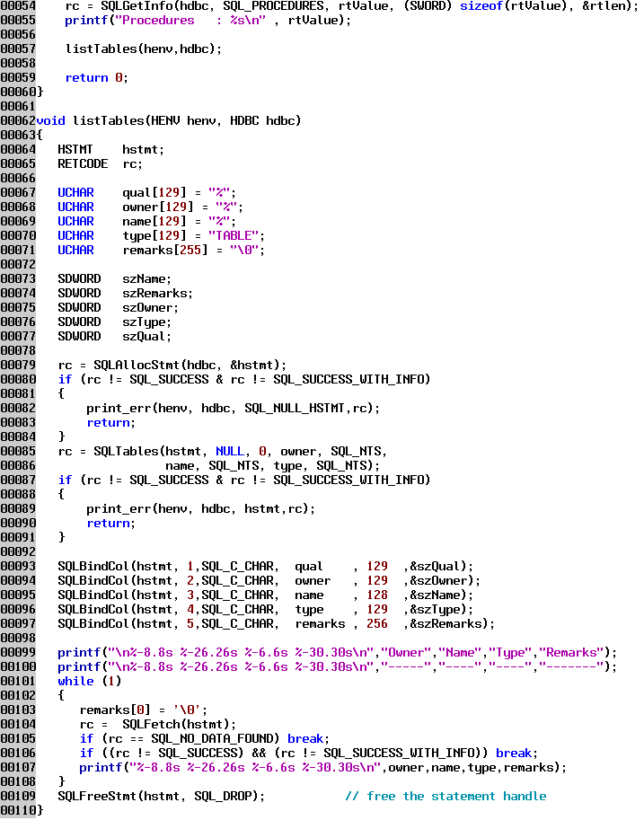Select the SQL_NULL_HSTMT constant
644x820 pixels.
click(x=295, y=409)
